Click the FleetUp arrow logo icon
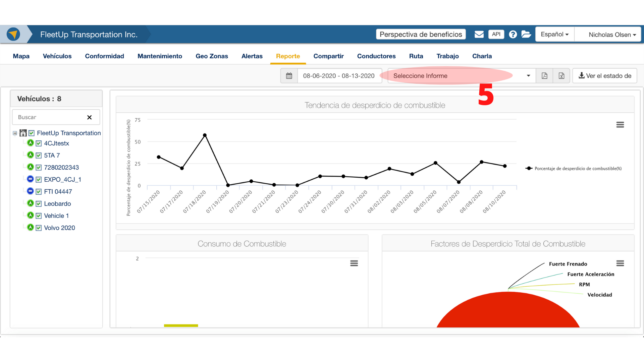Viewport: 644px width, 362px height. pos(13,34)
